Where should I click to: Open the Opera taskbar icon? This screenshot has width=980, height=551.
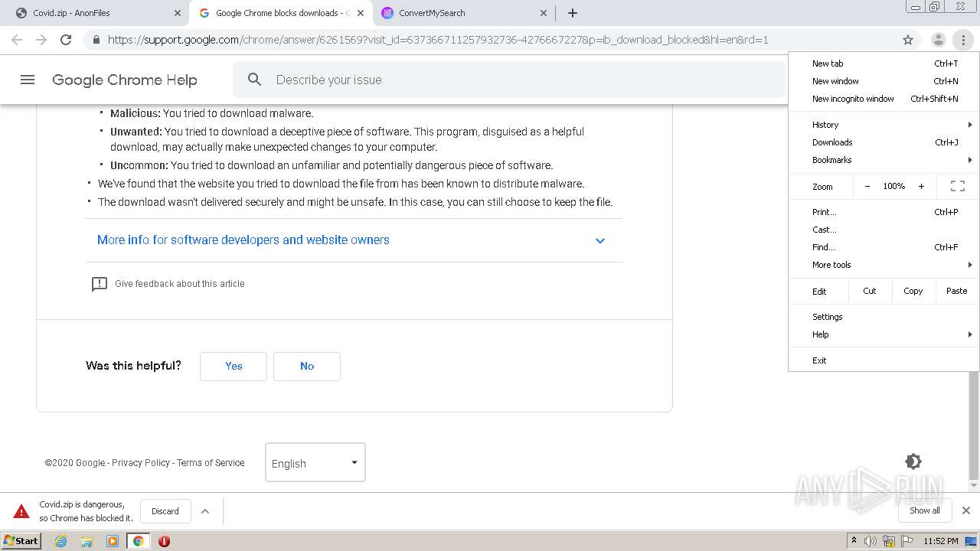164,541
